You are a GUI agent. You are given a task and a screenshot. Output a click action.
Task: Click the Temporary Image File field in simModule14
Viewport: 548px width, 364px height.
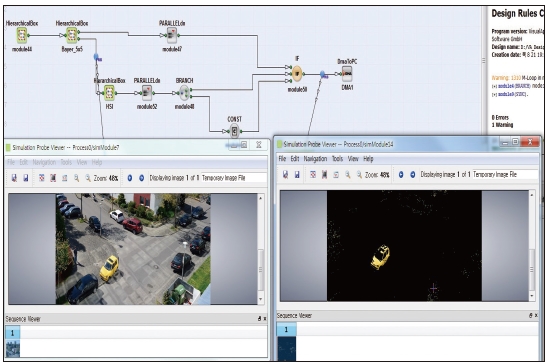pyautogui.click(x=505, y=174)
